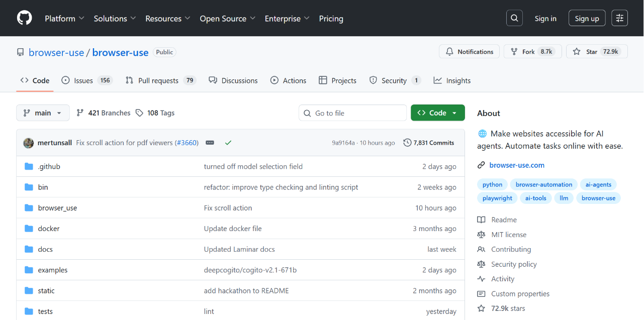Click the commit history clock icon

point(407,143)
